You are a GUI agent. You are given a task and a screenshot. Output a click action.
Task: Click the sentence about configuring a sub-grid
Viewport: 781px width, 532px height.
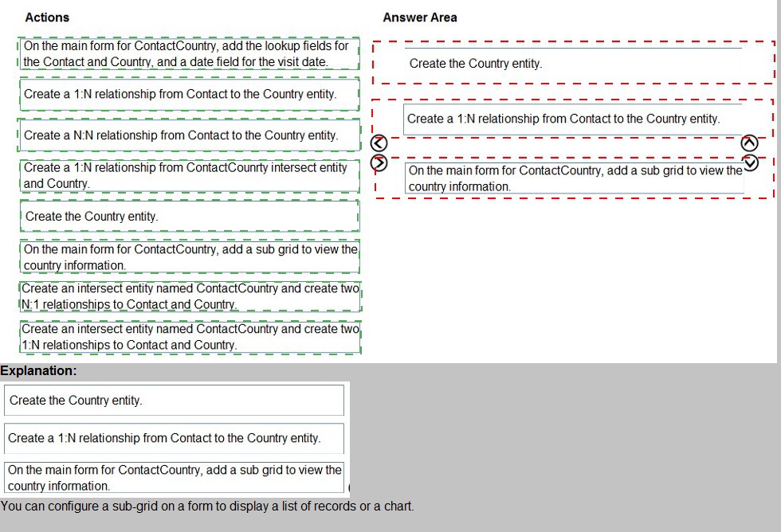click(207, 507)
